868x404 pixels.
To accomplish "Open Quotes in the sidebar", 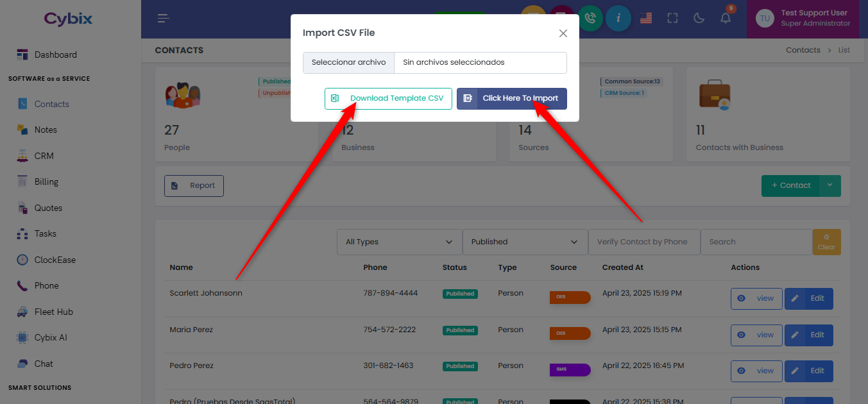I will pyautogui.click(x=48, y=208).
